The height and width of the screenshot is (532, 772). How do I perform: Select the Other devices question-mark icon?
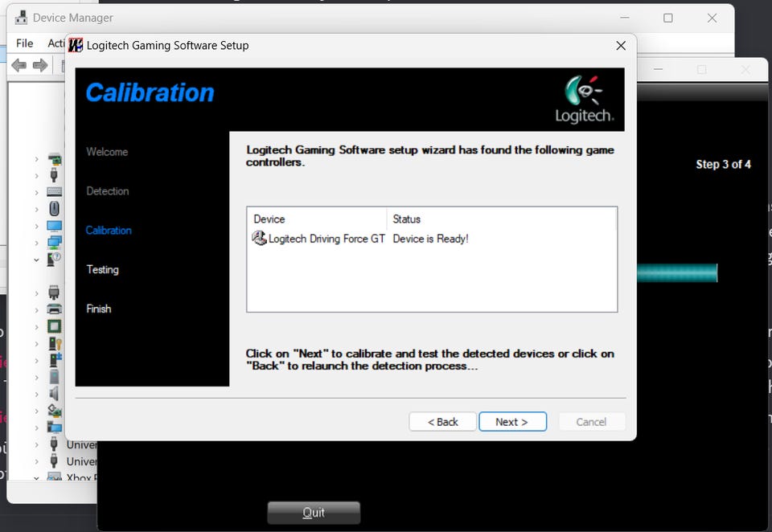[54, 259]
